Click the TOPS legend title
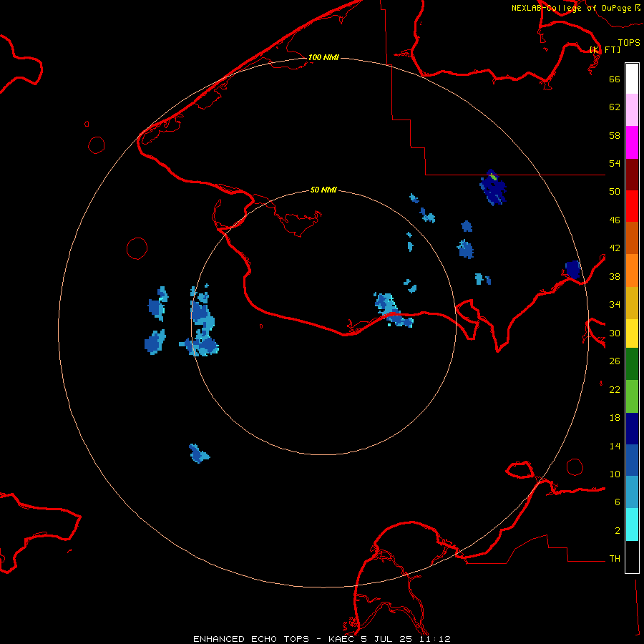This screenshot has width=644, height=644. (629, 42)
